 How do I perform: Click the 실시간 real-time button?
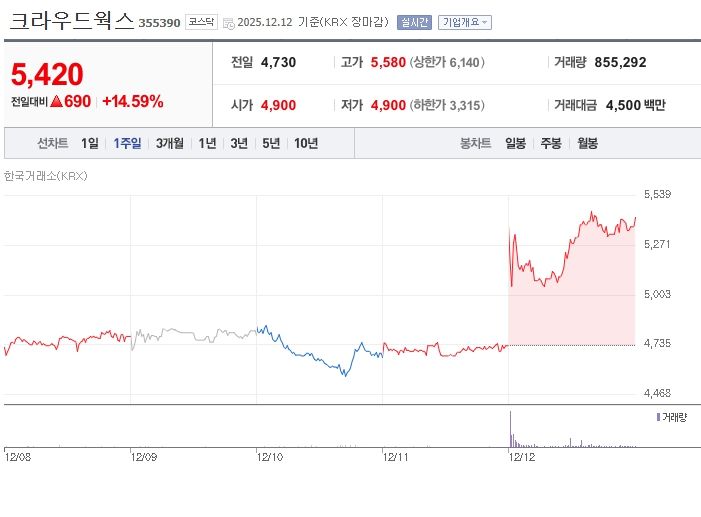point(414,22)
